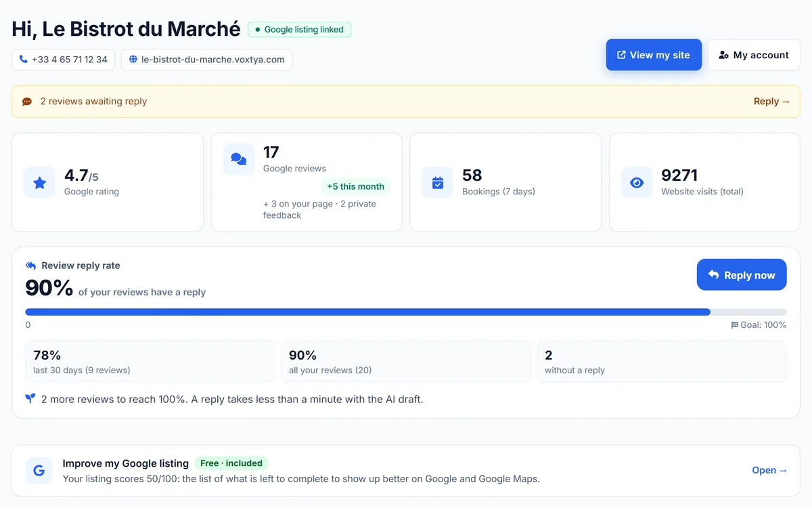Image resolution: width=812 pixels, height=508 pixels.
Task: Click the speech bubble icon in yellow banner
Action: click(x=27, y=102)
